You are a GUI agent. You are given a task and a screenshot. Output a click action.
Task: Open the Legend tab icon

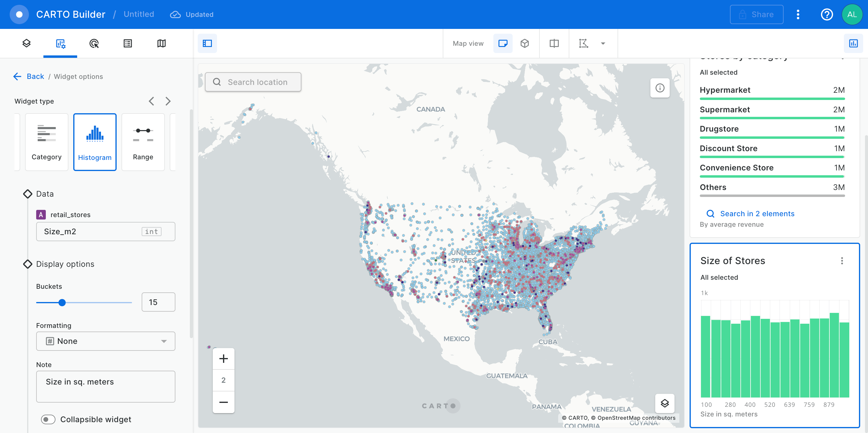(x=128, y=43)
